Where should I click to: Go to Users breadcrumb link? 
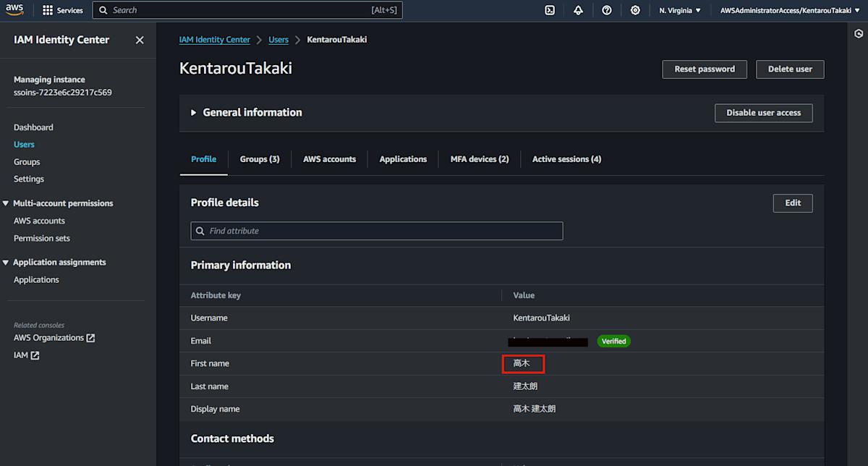[278, 40]
